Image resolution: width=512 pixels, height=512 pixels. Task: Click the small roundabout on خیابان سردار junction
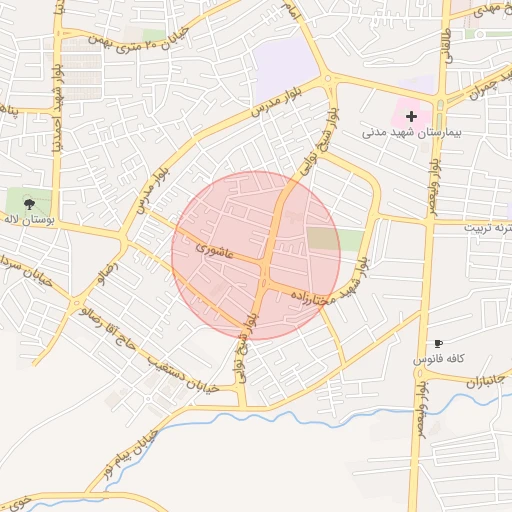pos(77,303)
